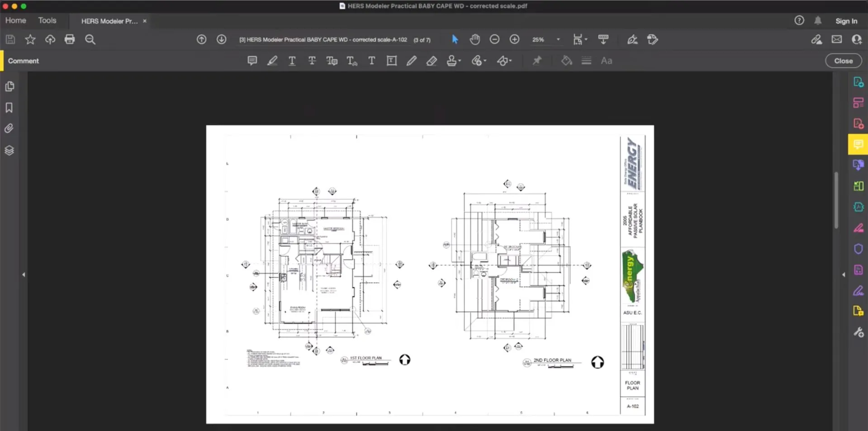
Task: Open the drawing shapes dropdown
Action: tap(504, 61)
